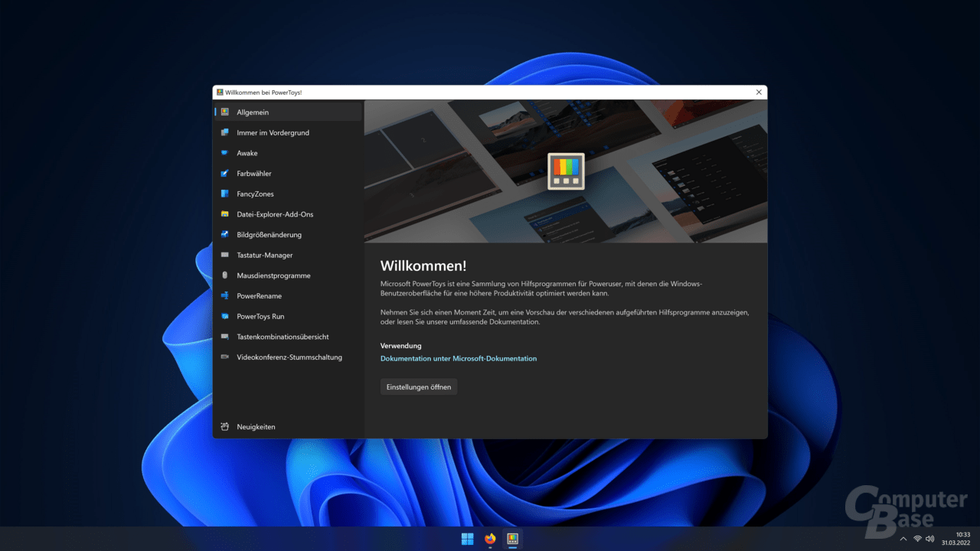Click the PowerToys taskbar icon
Viewport: 980px width, 551px height.
513,539
